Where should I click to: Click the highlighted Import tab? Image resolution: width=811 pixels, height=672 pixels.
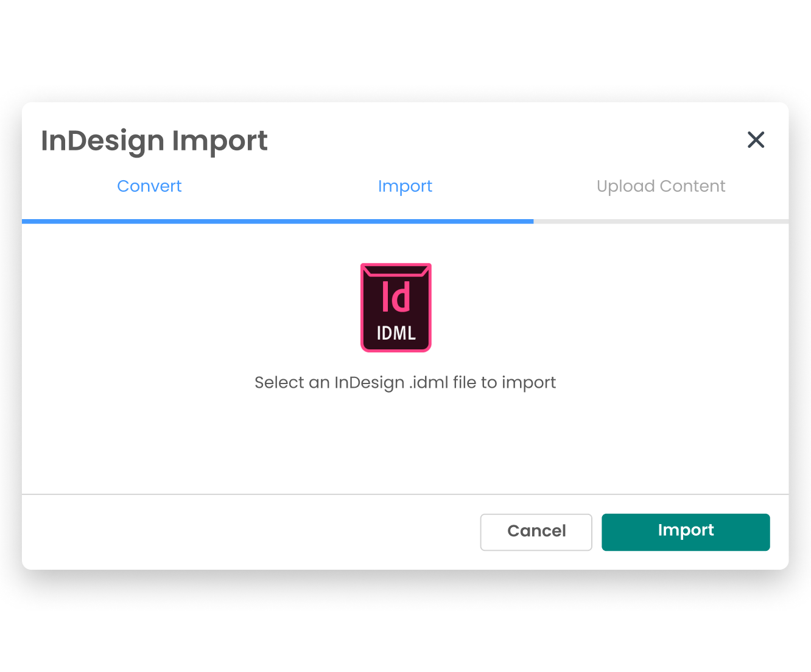(405, 186)
